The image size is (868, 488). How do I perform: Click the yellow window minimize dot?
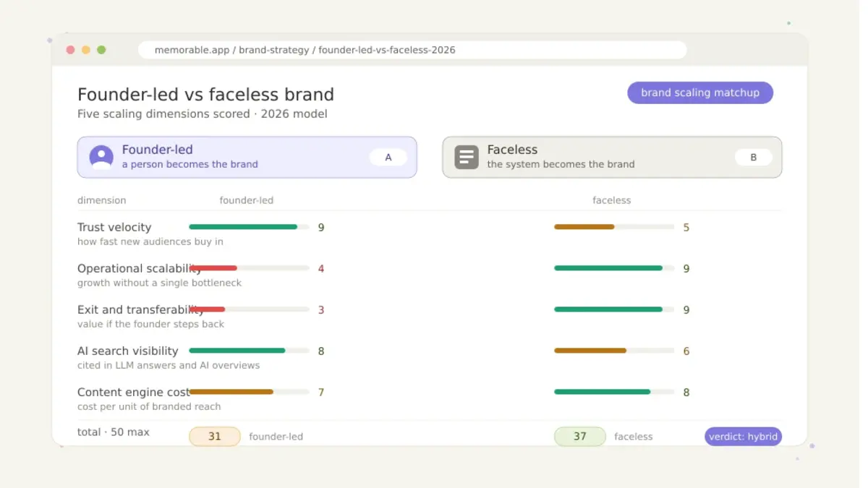(86, 50)
